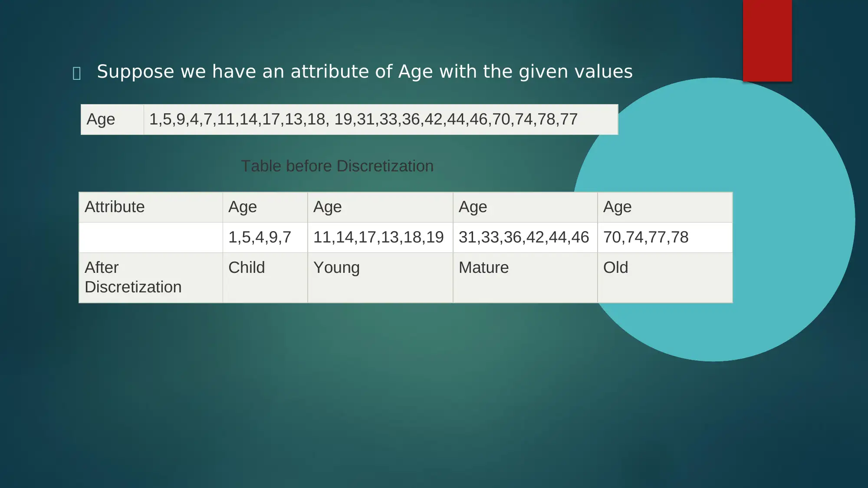Click the slide heading about Age attribute
This screenshot has width=868, height=488.
point(365,72)
